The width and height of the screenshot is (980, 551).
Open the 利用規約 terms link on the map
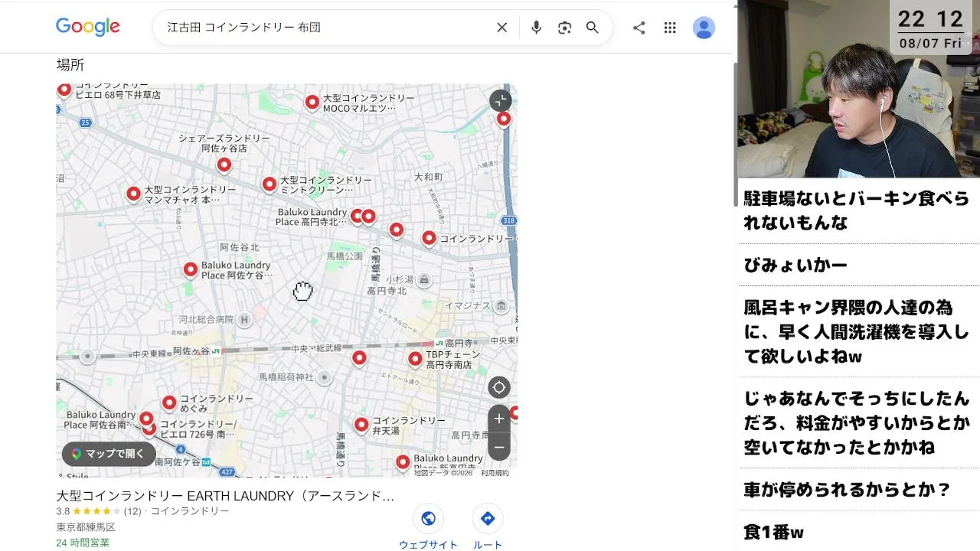pyautogui.click(x=495, y=473)
